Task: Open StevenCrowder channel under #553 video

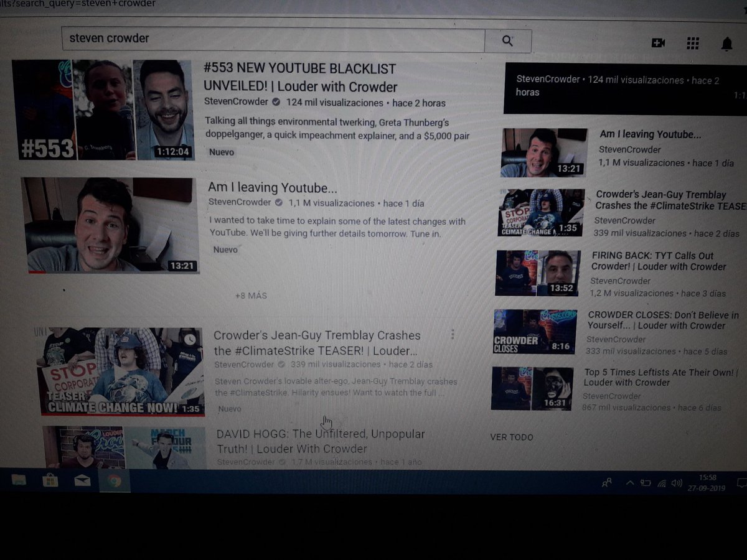Action: [236, 102]
